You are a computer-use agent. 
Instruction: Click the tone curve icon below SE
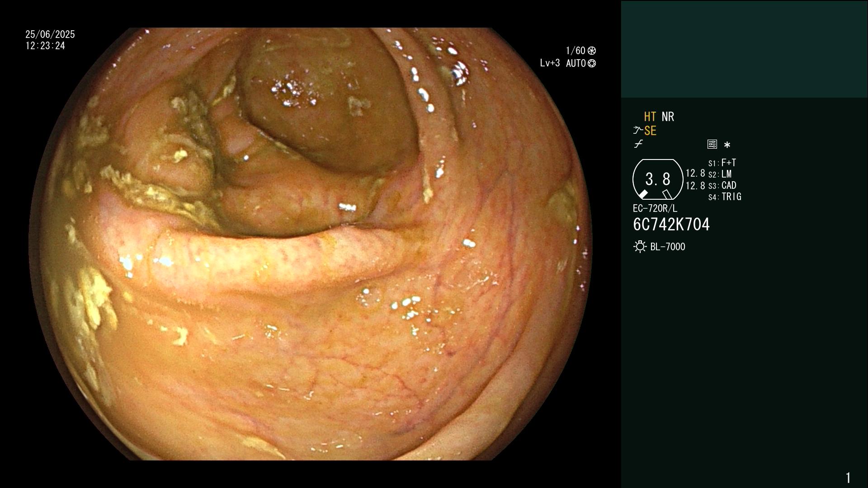point(638,144)
